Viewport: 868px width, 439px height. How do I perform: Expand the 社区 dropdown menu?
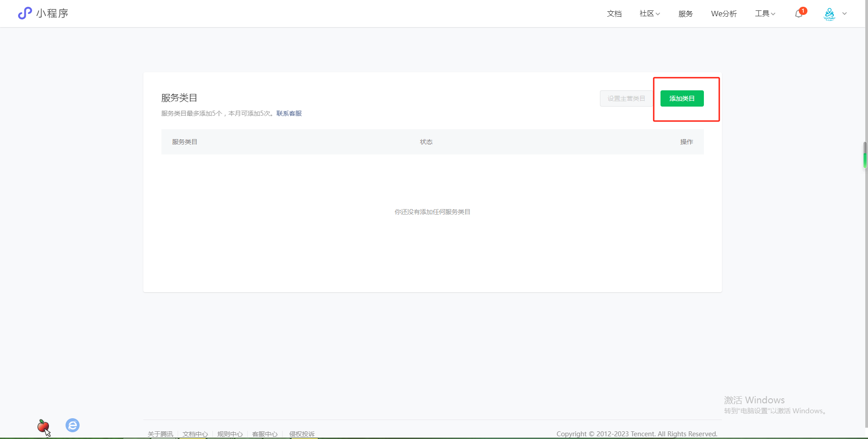650,14
